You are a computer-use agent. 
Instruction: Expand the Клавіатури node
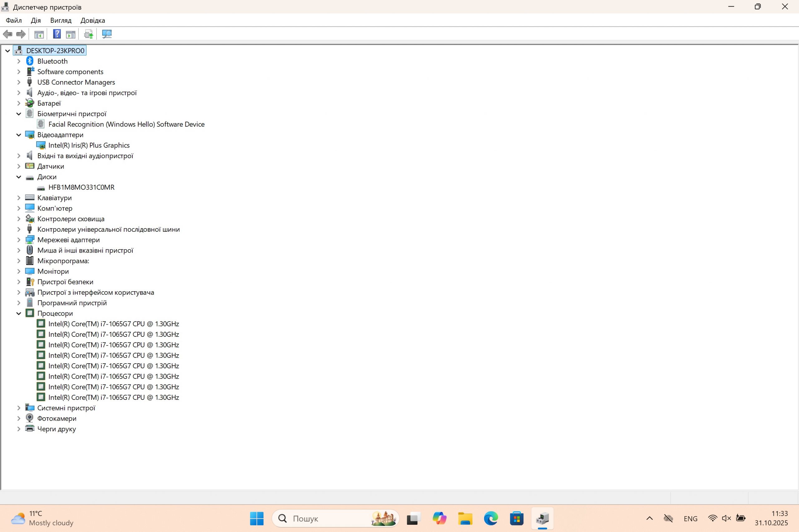pos(19,198)
